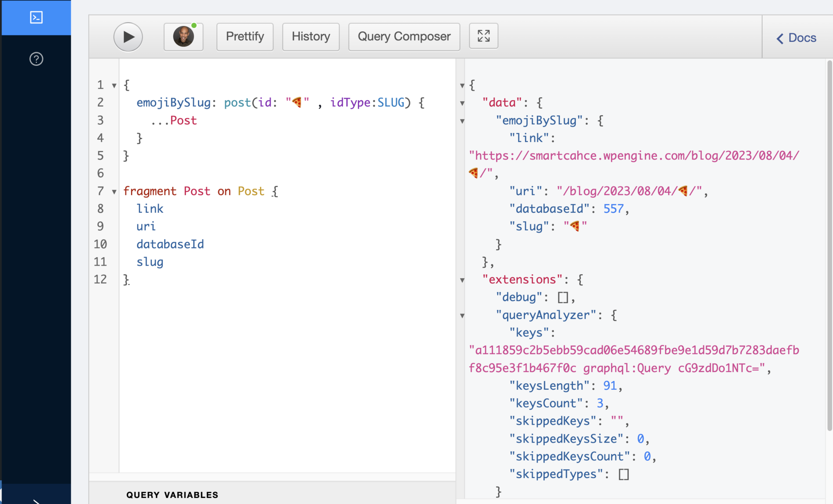Collapse the emojiBySlug result object

coord(463,121)
